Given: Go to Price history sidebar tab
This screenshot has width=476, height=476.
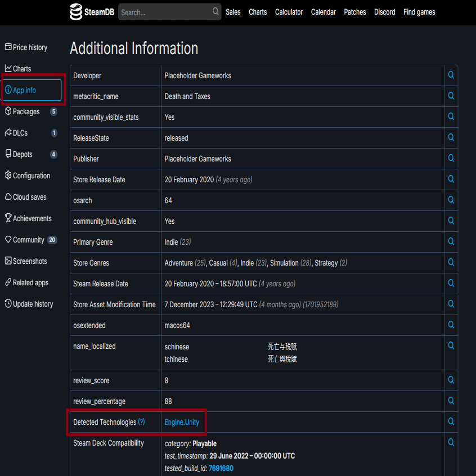Looking at the screenshot, I should click(x=26, y=47).
